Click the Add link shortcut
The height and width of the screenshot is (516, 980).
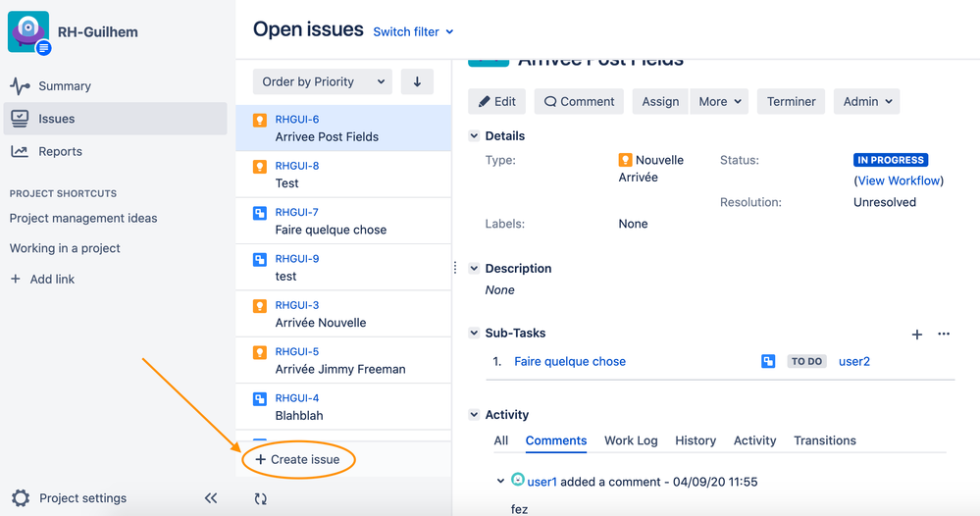pos(43,280)
